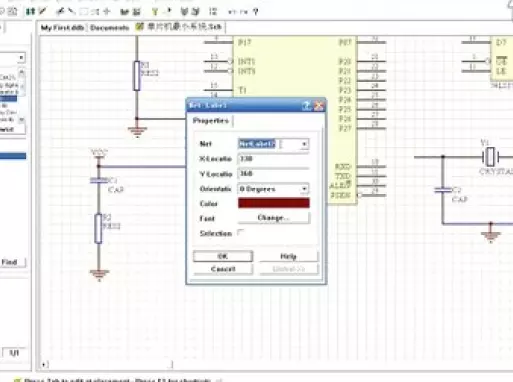This screenshot has width=513, height=382.
Task: Click the green double-bar icon on the left of the toolbar
Action: pos(30,12)
